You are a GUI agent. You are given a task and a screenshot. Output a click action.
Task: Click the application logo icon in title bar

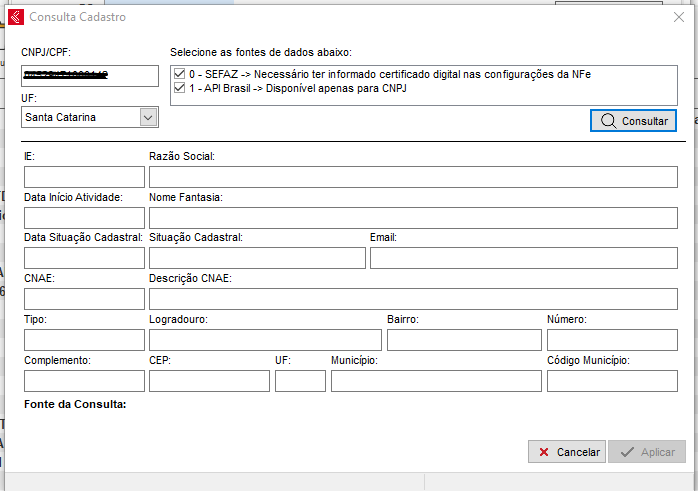[x=15, y=17]
